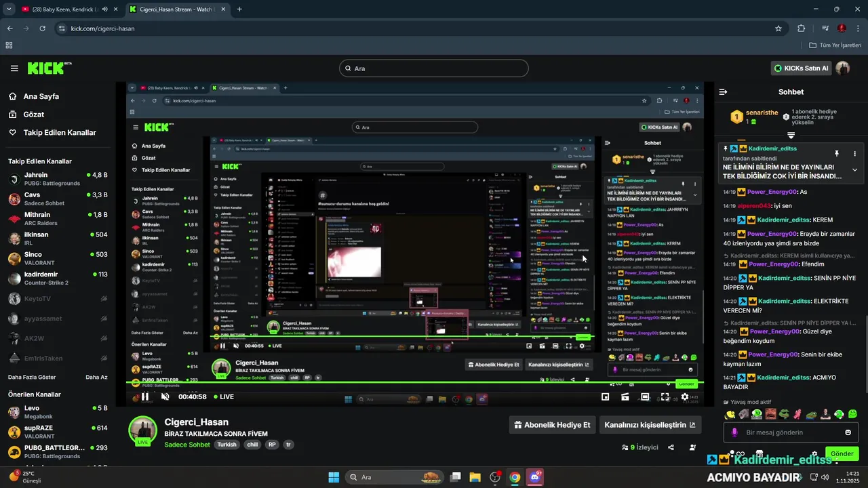Insert the pink character emote
The image size is (868, 488).
pyautogui.click(x=797, y=414)
